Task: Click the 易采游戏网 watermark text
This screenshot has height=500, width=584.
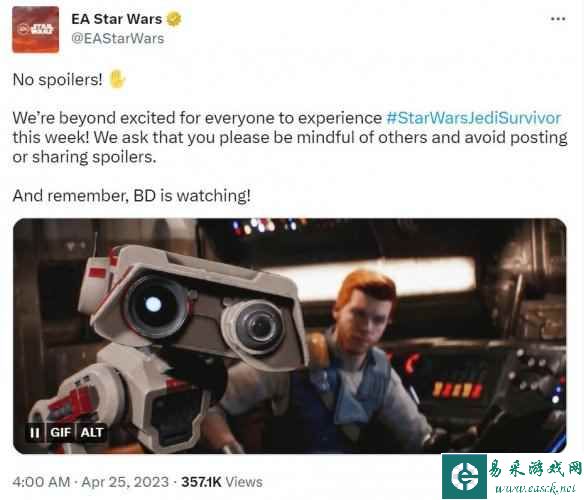Action: tap(535, 468)
